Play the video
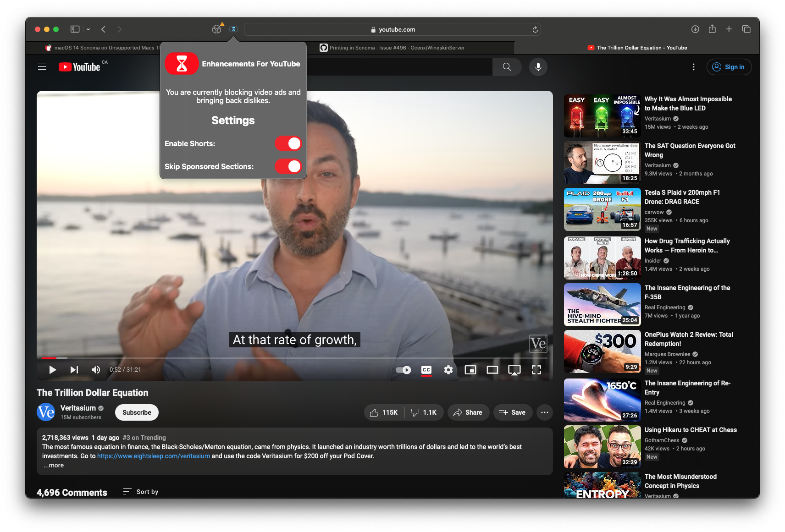The height and width of the screenshot is (532, 785). (x=52, y=370)
